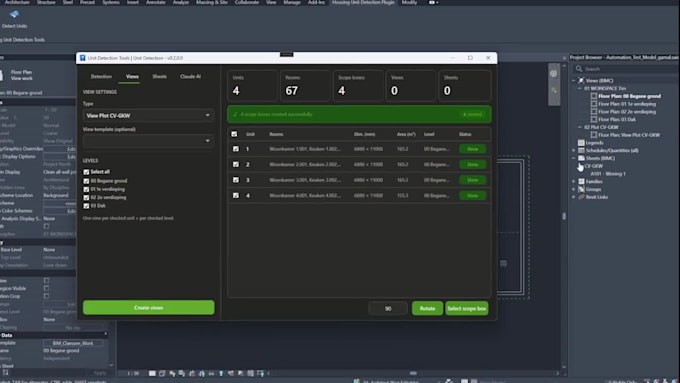Open the ribbon display options camera icon

point(433,3)
